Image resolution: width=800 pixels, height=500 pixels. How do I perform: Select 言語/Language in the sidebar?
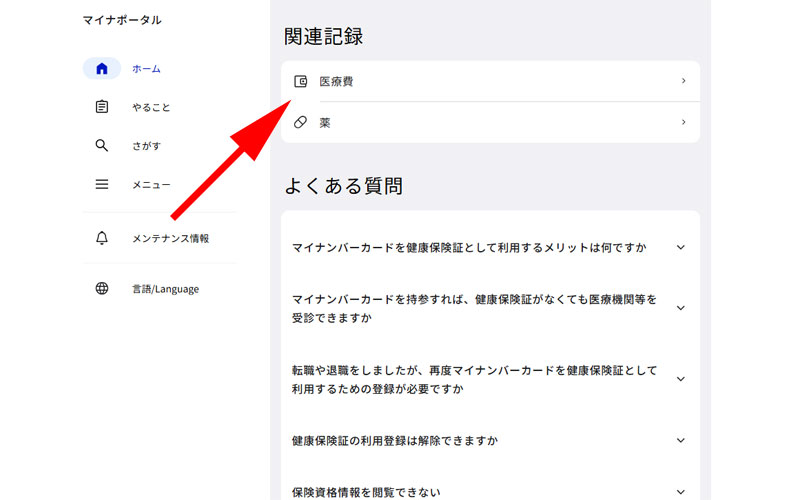(165, 289)
